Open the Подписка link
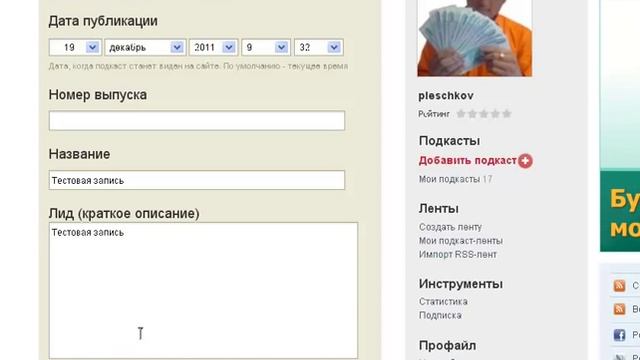Screen dimensions: 640x360 [x=440, y=316]
